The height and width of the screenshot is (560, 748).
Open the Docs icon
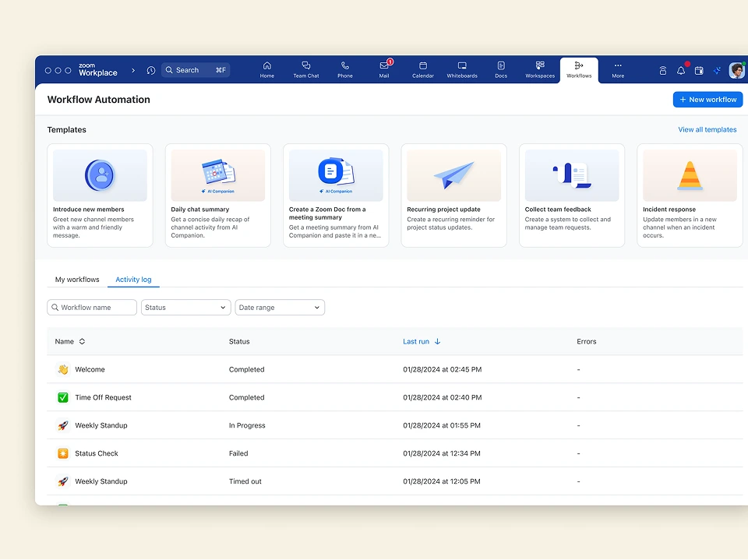coord(501,69)
